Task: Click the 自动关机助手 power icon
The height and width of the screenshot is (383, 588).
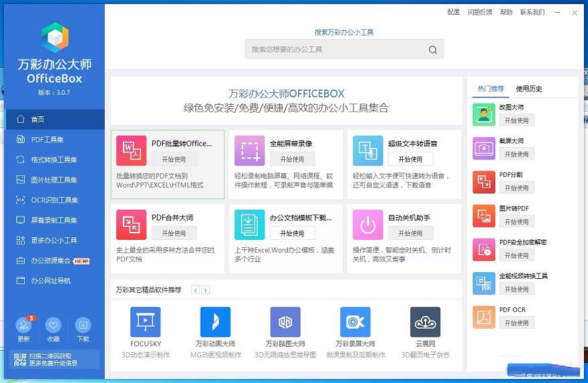Action: pos(368,224)
